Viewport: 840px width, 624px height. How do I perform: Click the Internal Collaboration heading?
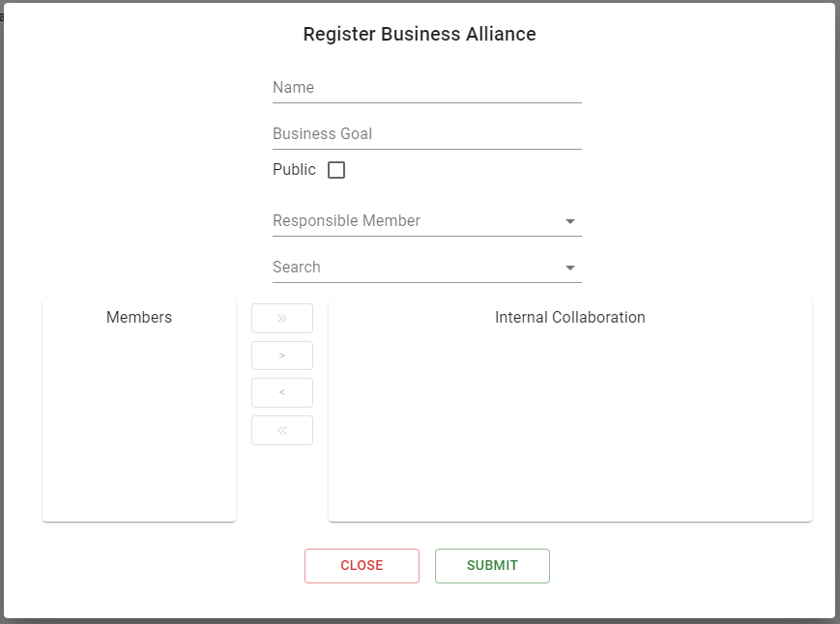[570, 318]
